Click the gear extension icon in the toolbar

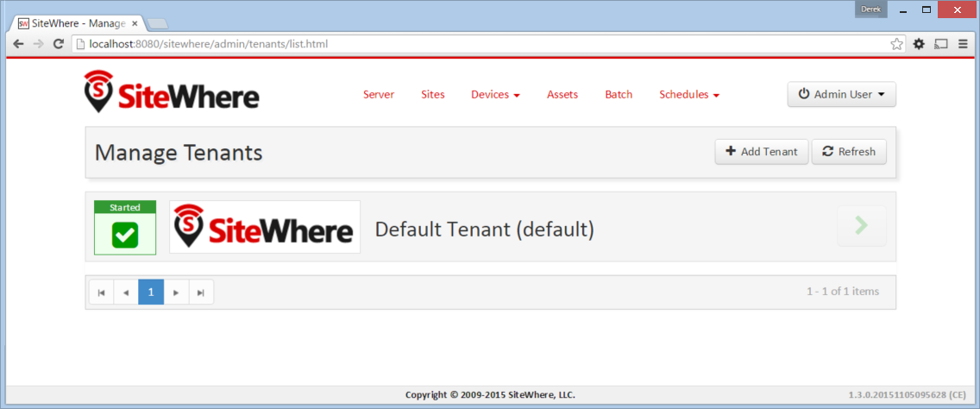click(919, 44)
